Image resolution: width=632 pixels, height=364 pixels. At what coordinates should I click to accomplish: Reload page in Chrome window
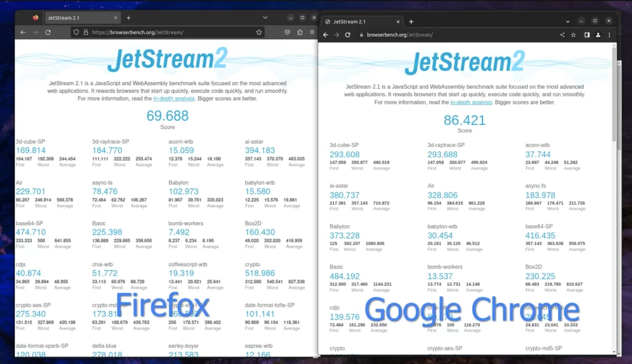[348, 35]
